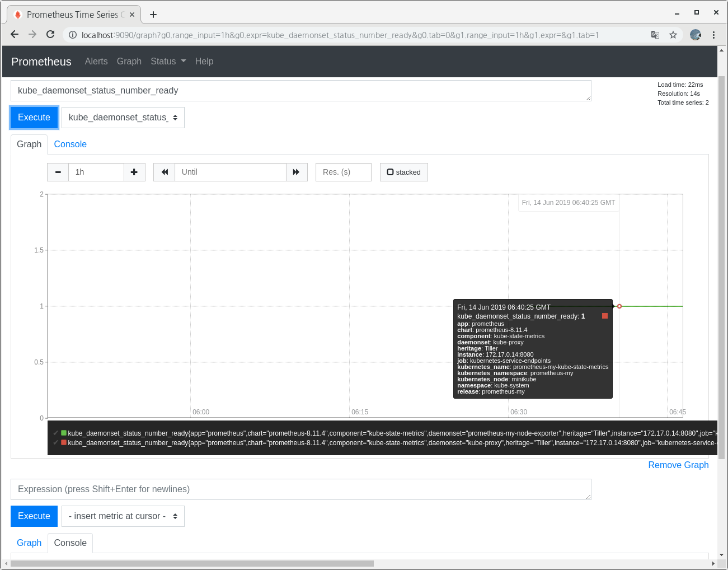Image resolution: width=728 pixels, height=570 pixels.
Task: Go to Prometheus home brand link
Action: click(x=41, y=62)
